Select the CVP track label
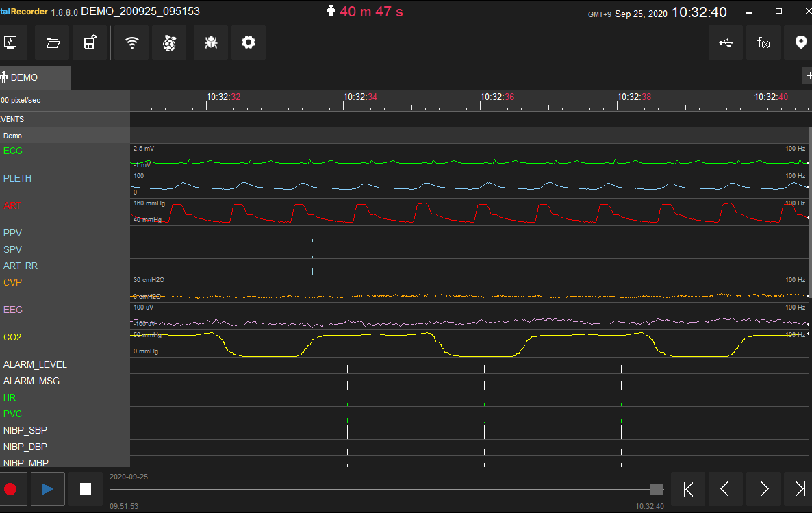812x513 pixels. coord(12,282)
